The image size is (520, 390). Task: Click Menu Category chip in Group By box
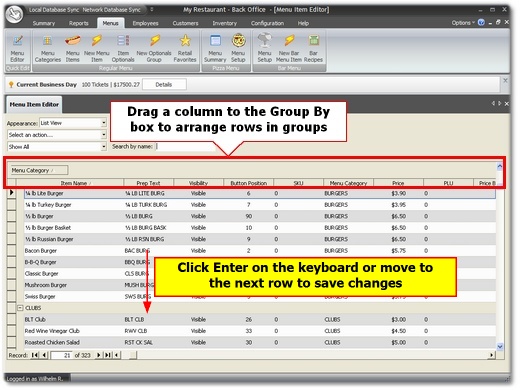pyautogui.click(x=39, y=170)
